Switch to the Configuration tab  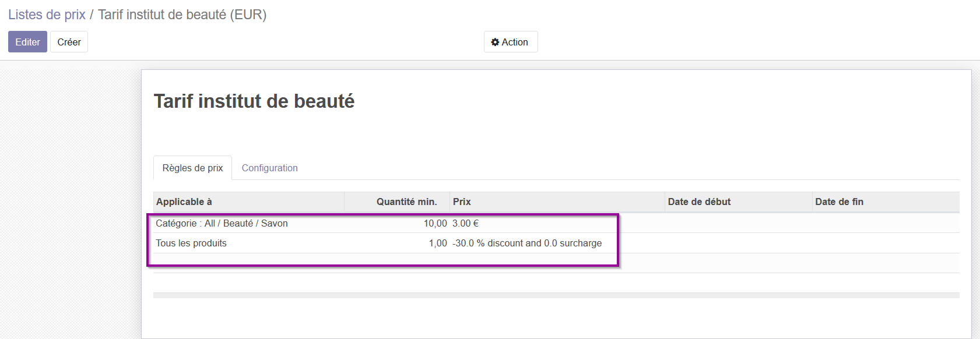(x=269, y=168)
